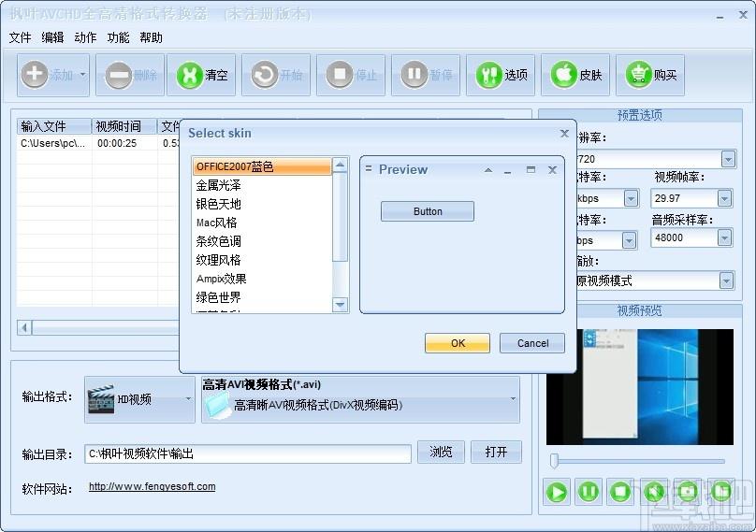Close the Select skin dialog

coord(564,134)
